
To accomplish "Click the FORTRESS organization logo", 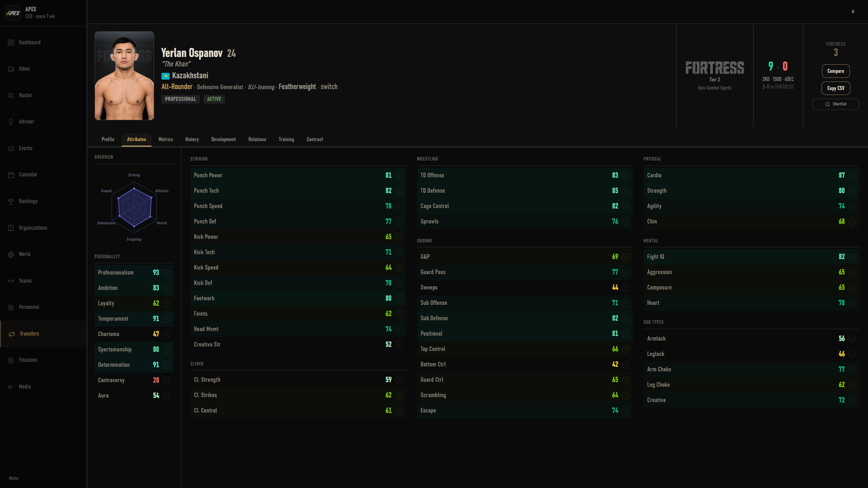I will 714,68.
